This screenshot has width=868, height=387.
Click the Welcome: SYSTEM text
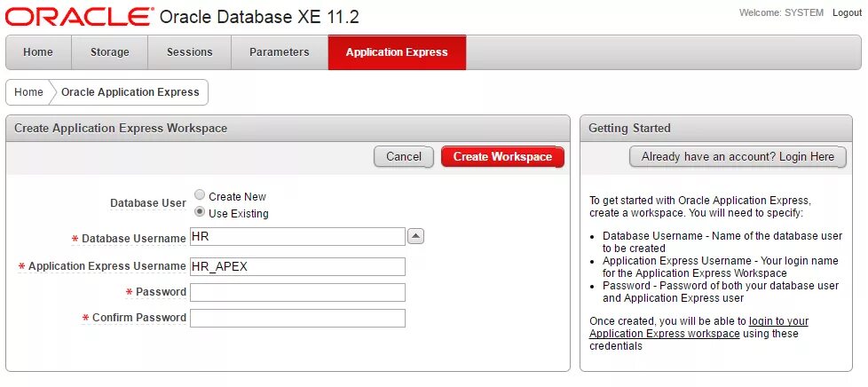781,12
